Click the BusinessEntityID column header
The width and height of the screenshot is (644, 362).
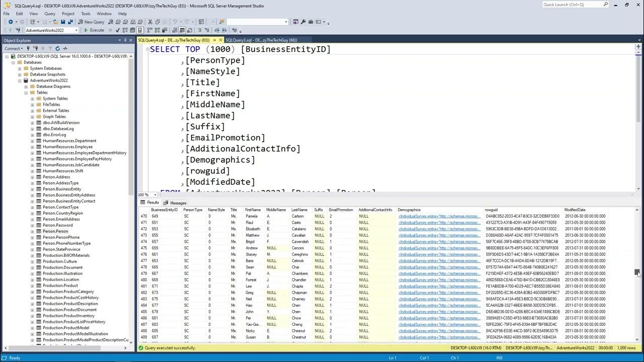click(x=165, y=210)
